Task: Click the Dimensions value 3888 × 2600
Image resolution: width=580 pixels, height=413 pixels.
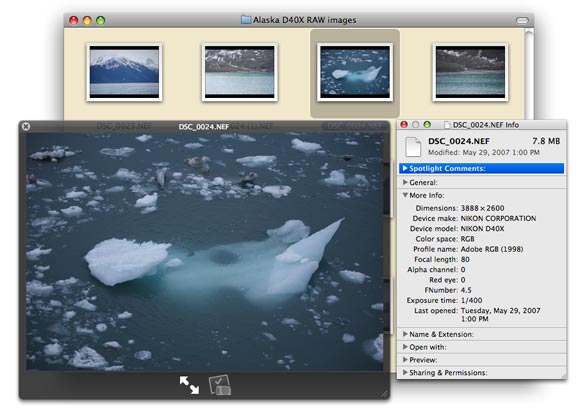Action: pos(482,208)
